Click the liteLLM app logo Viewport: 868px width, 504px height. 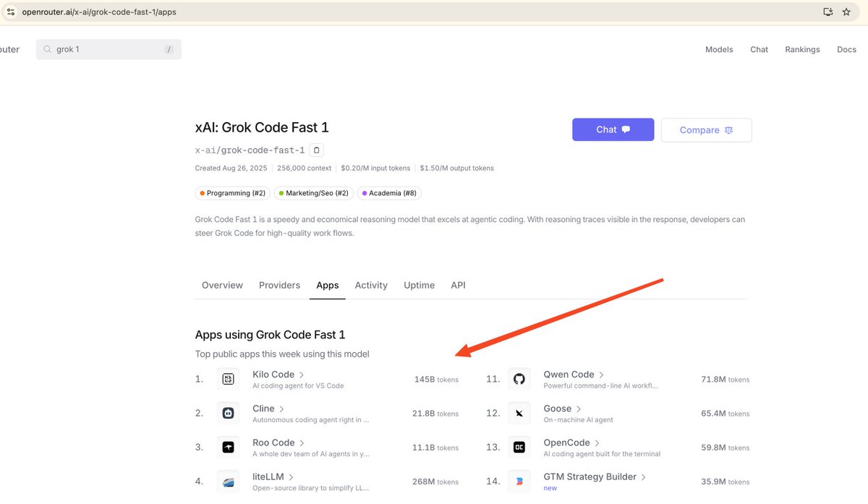[228, 481]
